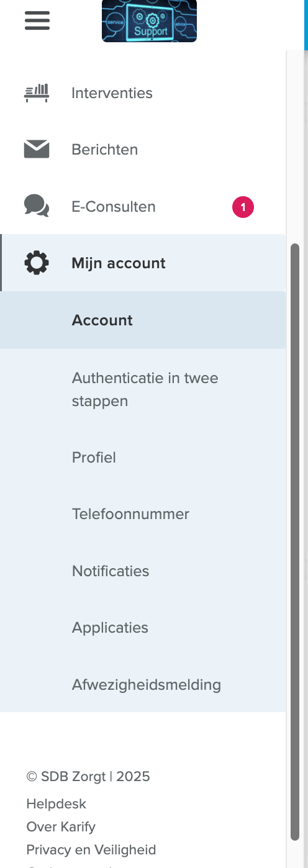This screenshot has height=868, width=308.
Task: Open the E-Consulten chat bubbles icon
Action: pos(37,206)
